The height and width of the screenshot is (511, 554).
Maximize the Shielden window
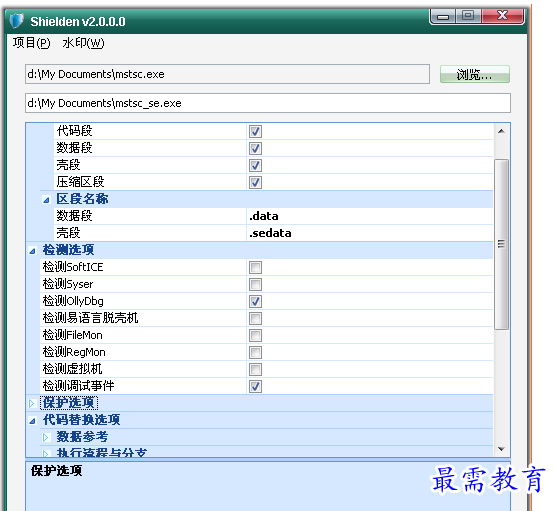468,15
